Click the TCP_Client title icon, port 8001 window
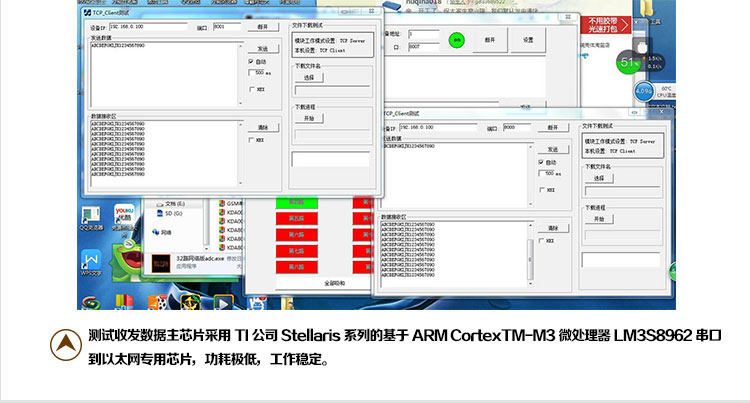Image resolution: width=750 pixels, height=403 pixels. coord(87,13)
